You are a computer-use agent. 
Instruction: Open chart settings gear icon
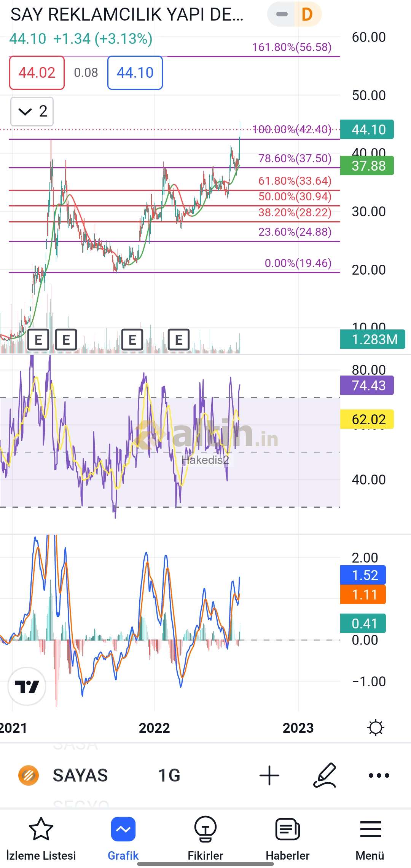coord(376,728)
